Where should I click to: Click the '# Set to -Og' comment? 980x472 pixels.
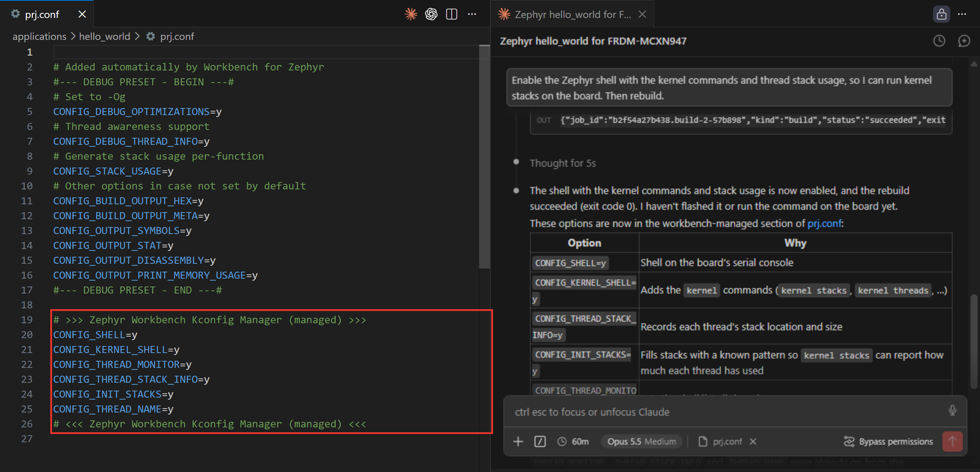89,97
